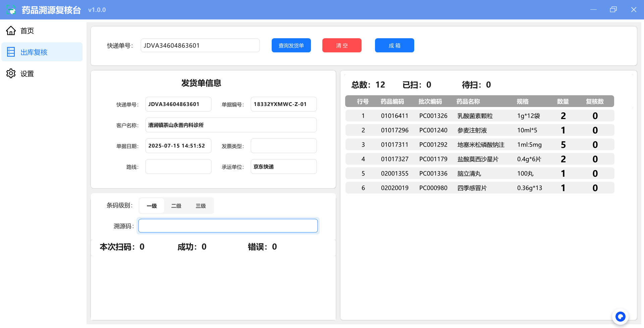Select the 四季感冒片 table row
This screenshot has width=644, height=328.
tap(479, 188)
